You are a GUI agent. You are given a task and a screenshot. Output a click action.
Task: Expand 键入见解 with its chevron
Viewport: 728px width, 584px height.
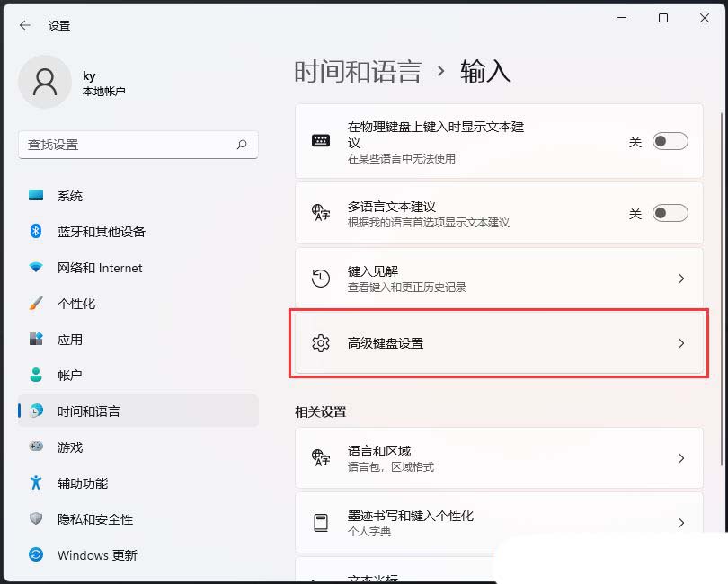681,279
